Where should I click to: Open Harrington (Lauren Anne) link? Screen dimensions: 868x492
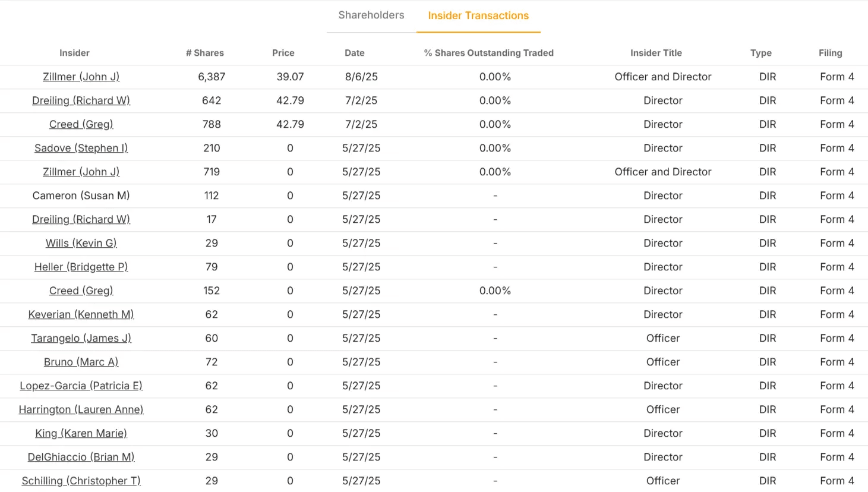click(x=81, y=409)
